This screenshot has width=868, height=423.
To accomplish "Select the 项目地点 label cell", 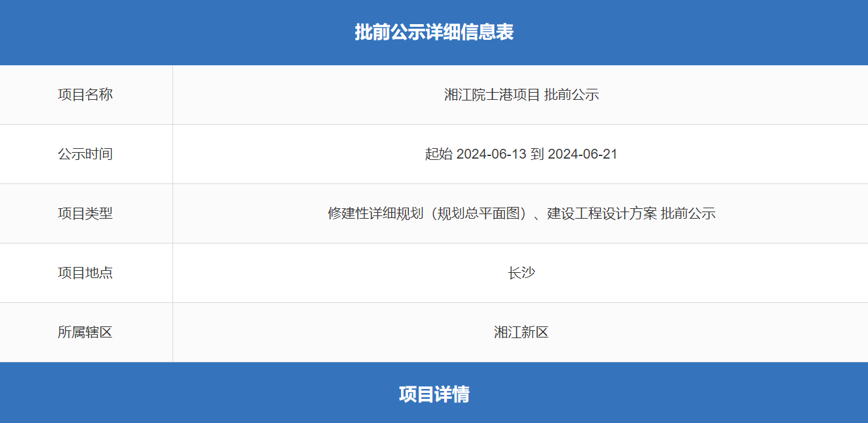I will pyautogui.click(x=86, y=273).
